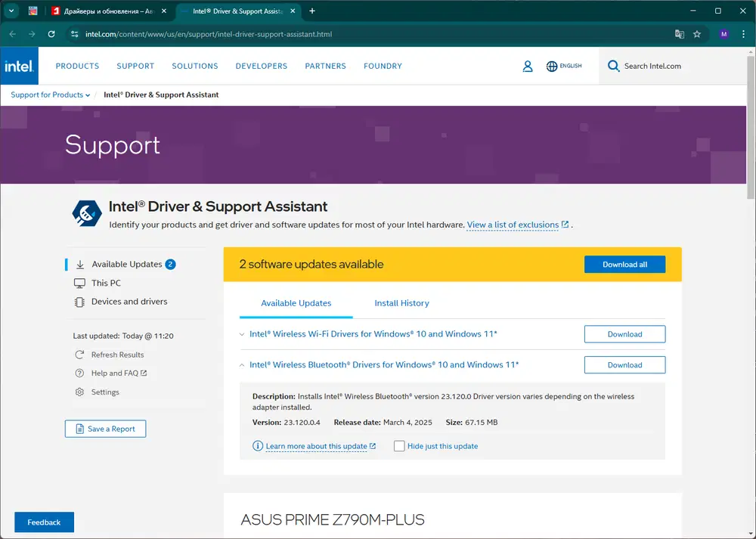Open the Chrome profile avatar M

pos(723,34)
